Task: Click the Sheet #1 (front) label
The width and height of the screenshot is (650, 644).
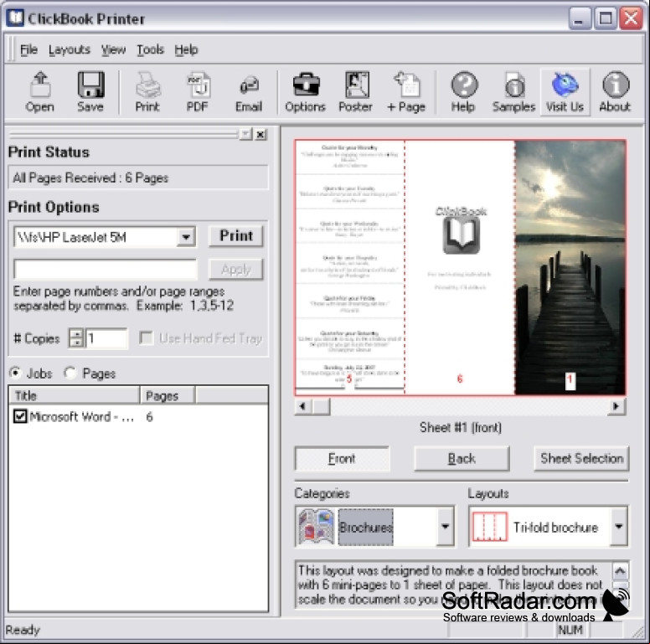Action: click(461, 427)
